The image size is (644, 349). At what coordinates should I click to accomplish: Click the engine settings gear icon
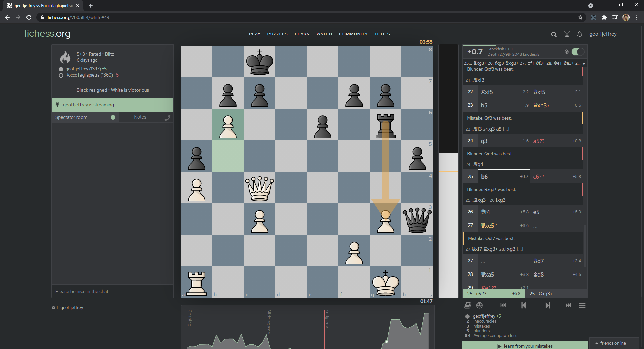tap(566, 52)
